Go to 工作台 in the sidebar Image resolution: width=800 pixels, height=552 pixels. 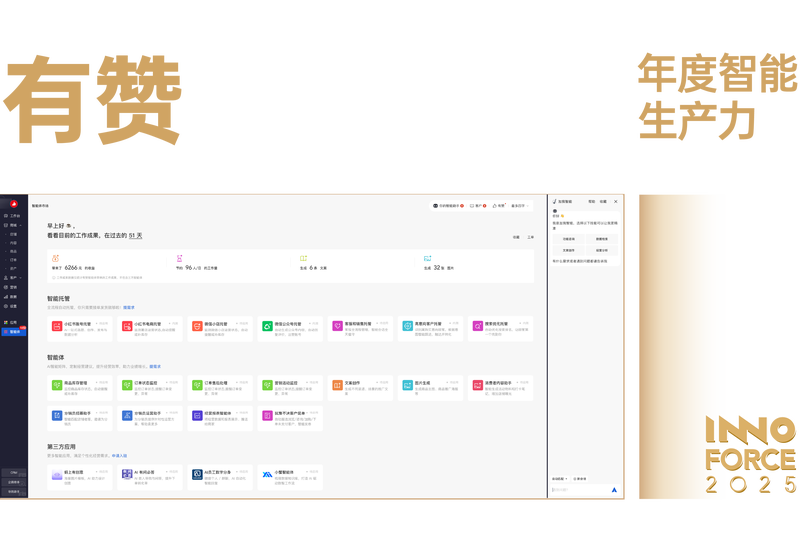tap(12, 216)
